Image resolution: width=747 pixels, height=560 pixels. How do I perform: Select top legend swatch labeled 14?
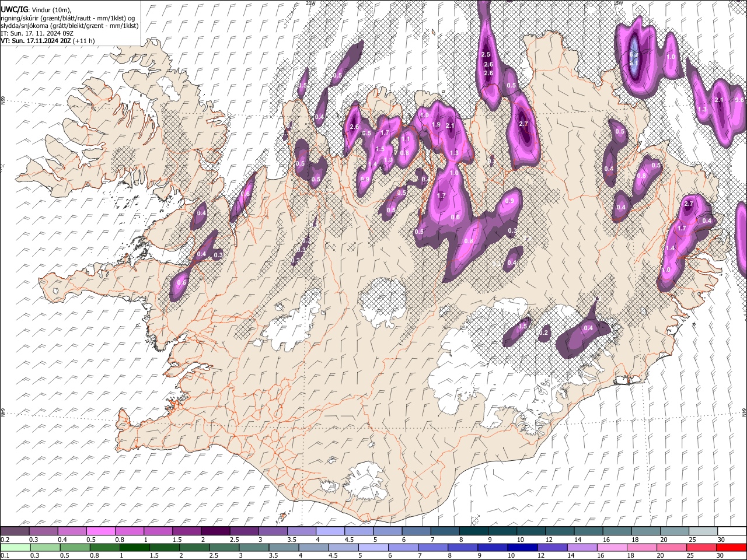point(587,531)
